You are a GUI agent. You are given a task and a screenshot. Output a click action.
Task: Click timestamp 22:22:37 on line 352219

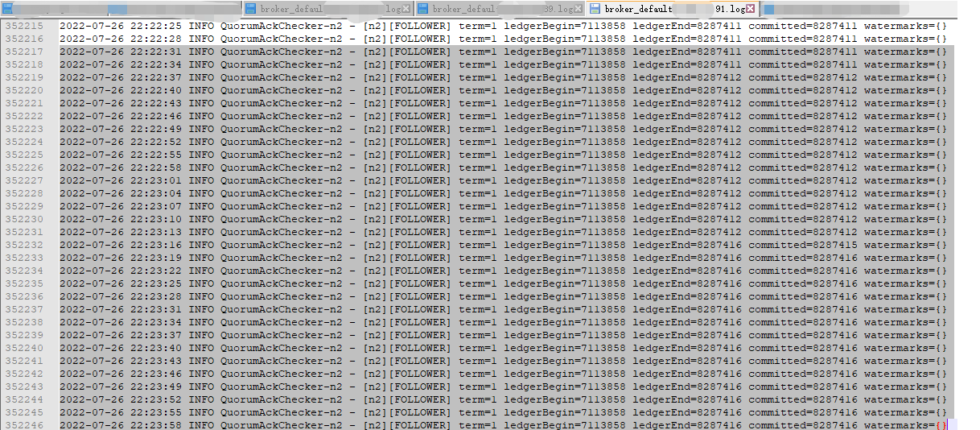156,77
